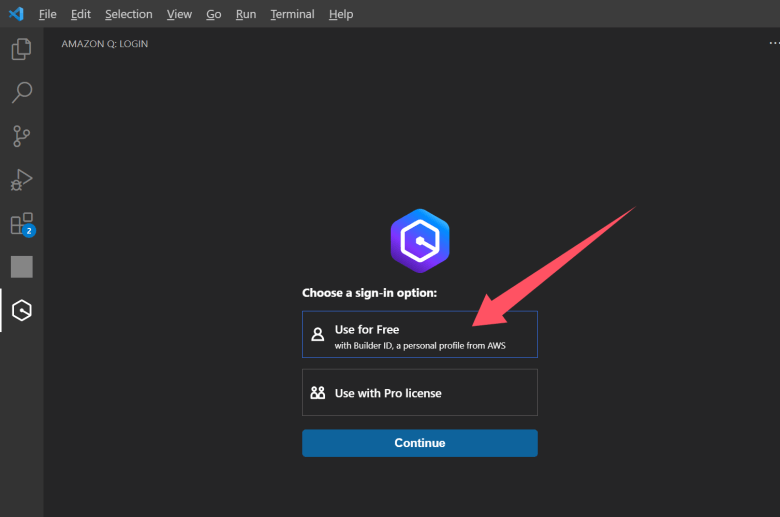Click the gray square activity bar icon

[21, 267]
